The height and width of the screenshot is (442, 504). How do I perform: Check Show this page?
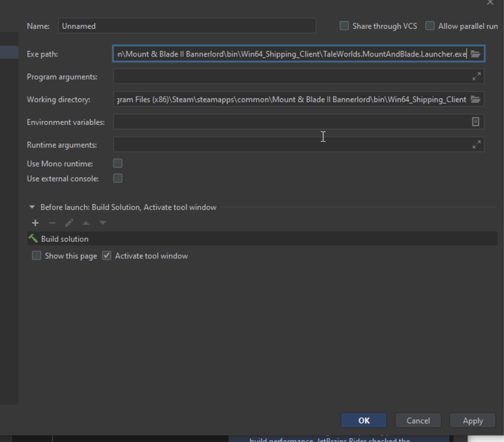coord(37,256)
